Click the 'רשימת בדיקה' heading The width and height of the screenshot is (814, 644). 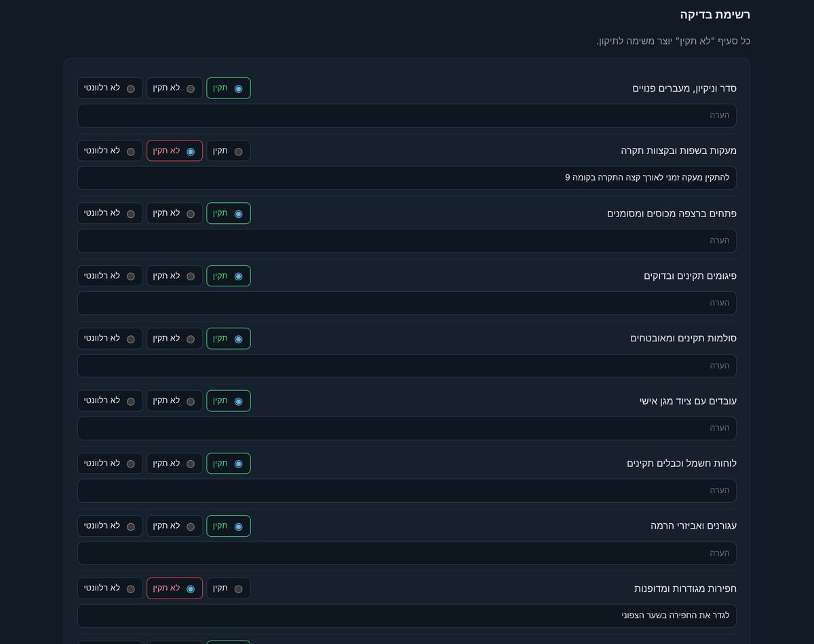(715, 15)
